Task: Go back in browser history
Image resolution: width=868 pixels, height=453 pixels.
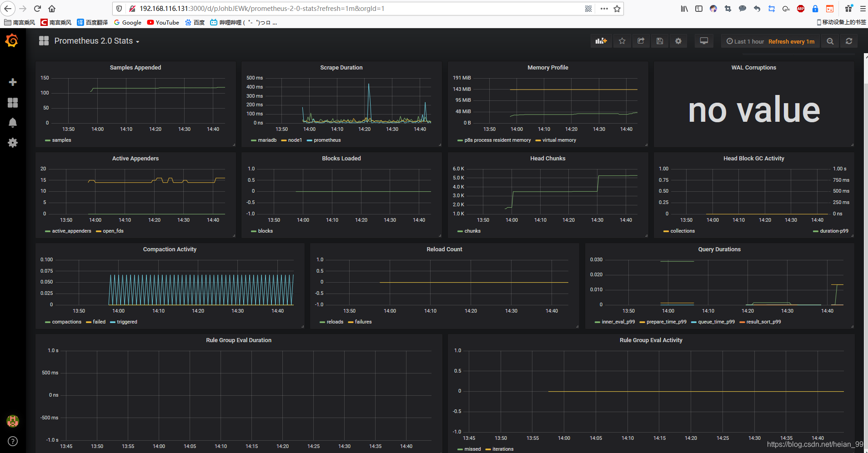Action: click(8, 9)
